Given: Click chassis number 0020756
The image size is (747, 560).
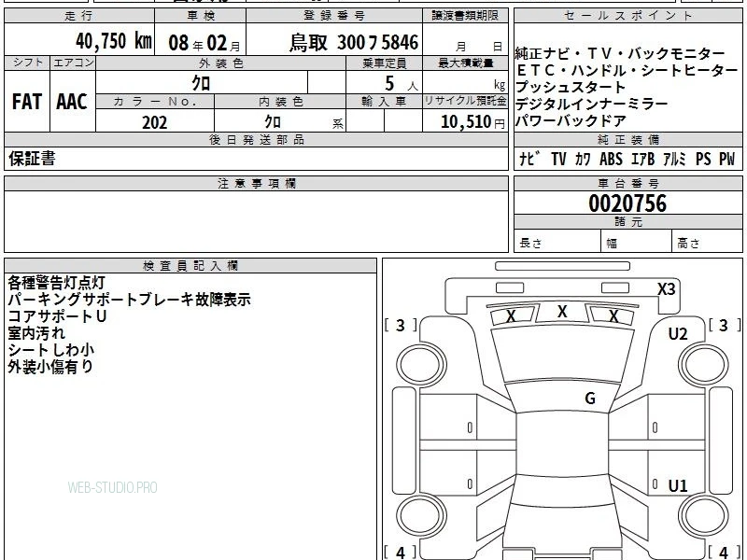Looking at the screenshot, I should (627, 203).
